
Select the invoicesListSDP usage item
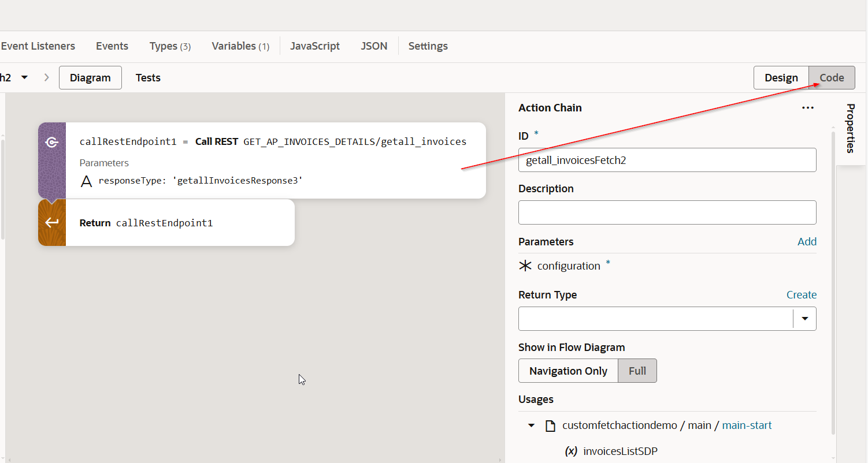click(621, 451)
